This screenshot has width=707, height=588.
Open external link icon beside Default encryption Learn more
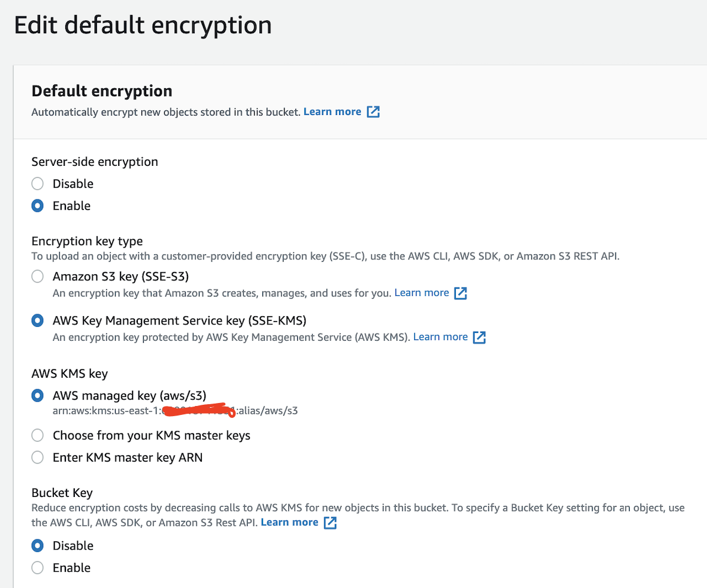(373, 112)
